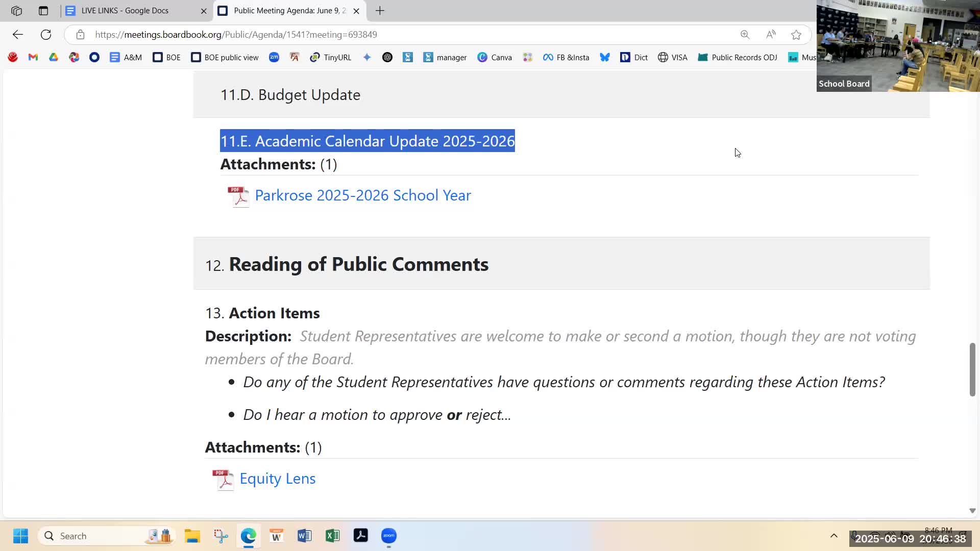Open the Gmail bookmark

coord(33,58)
